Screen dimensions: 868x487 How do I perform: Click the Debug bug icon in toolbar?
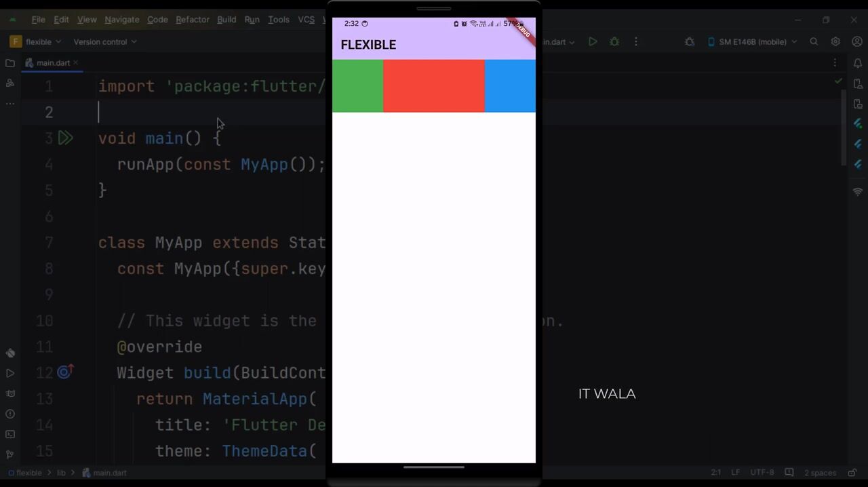(614, 41)
